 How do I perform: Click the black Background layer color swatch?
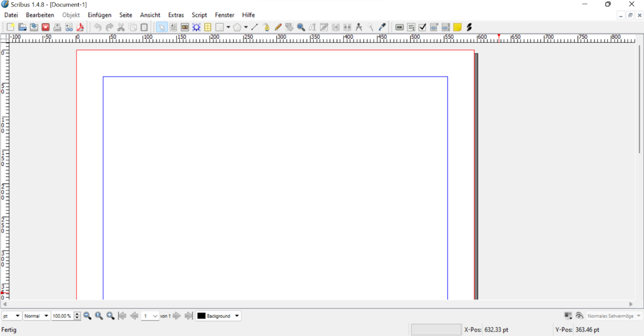[x=201, y=316]
